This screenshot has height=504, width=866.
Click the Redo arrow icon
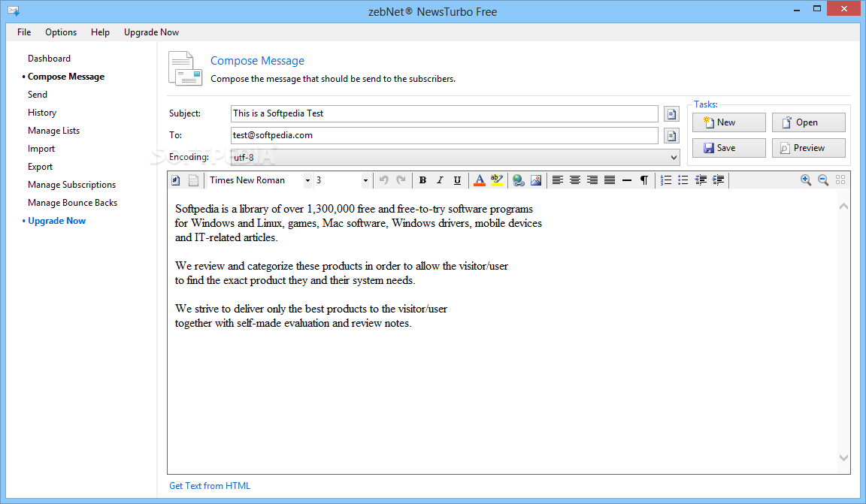tap(401, 180)
